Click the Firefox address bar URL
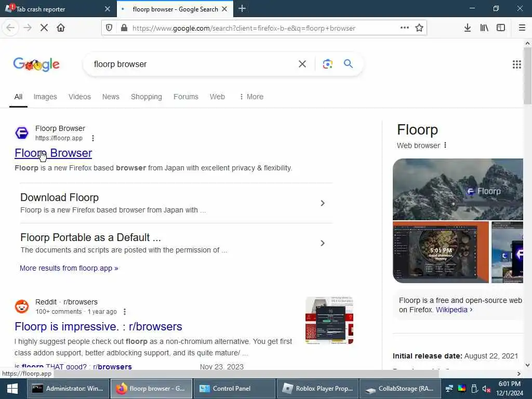This screenshot has width=532, height=399. coord(244,28)
